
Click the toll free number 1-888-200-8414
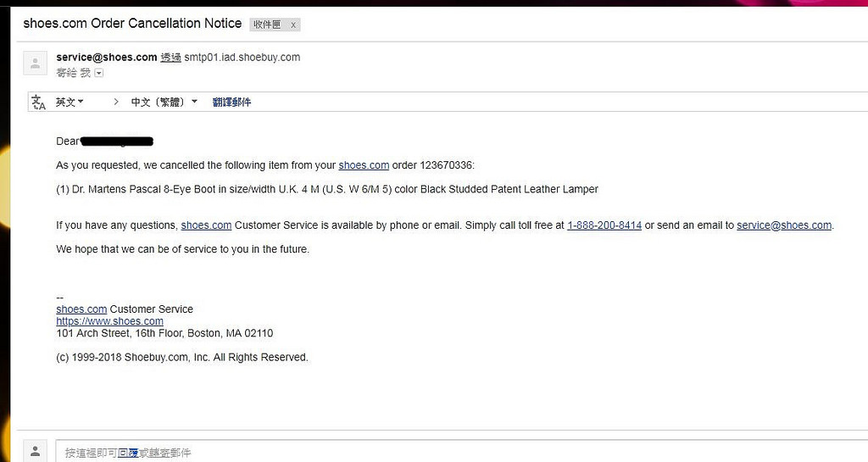604,225
